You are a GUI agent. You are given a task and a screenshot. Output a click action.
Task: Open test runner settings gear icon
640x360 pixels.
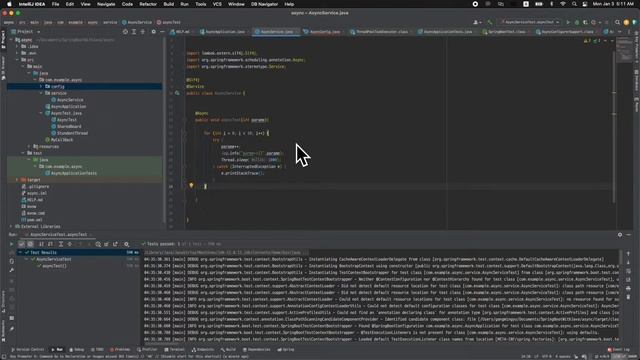click(x=127, y=244)
